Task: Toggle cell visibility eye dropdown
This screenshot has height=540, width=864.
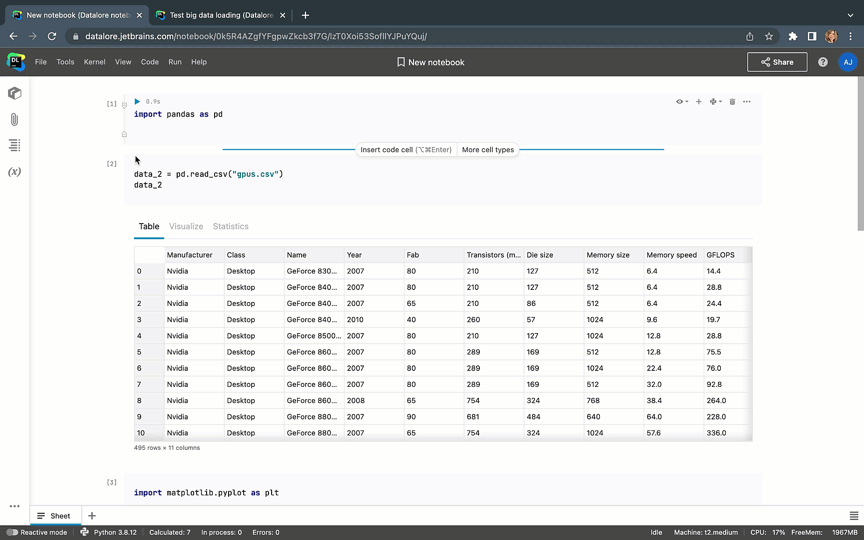Action: click(x=682, y=102)
